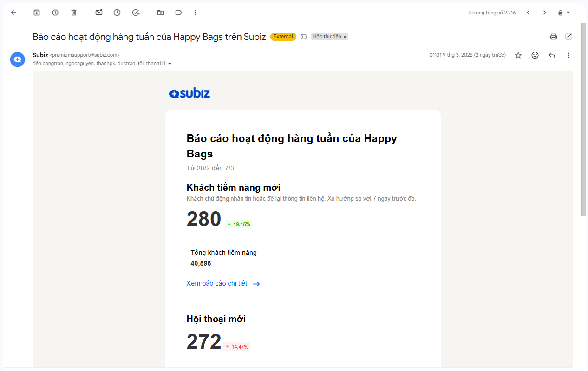Expand recipient details arrow
Screen dimensions: 588x371
[x=170, y=64]
